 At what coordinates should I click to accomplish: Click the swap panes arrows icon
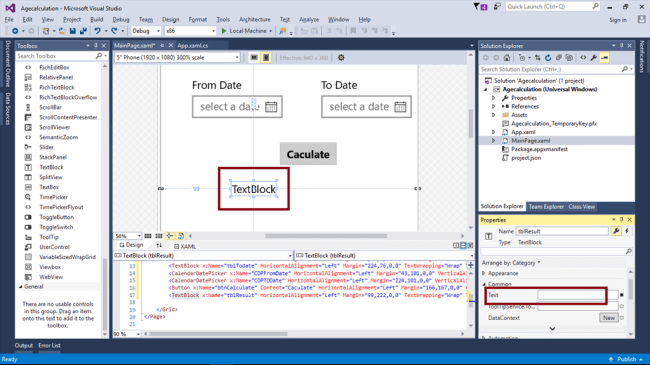coord(159,246)
